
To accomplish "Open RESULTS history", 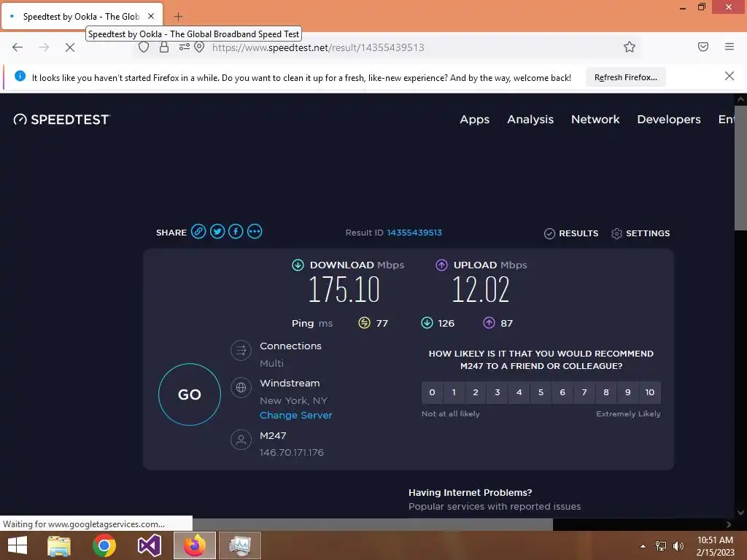I will coord(571,233).
